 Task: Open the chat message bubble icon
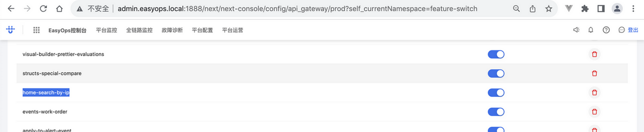point(621,30)
